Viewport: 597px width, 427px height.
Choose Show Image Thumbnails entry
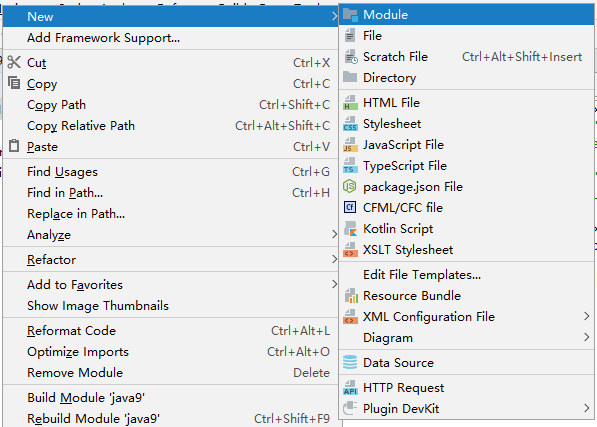tap(170, 306)
